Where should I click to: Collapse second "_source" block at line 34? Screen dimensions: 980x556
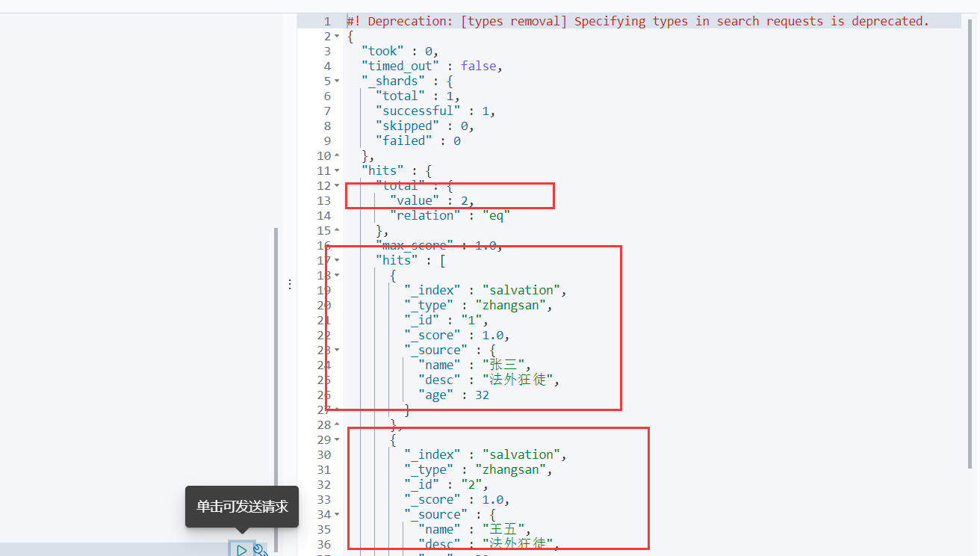337,514
